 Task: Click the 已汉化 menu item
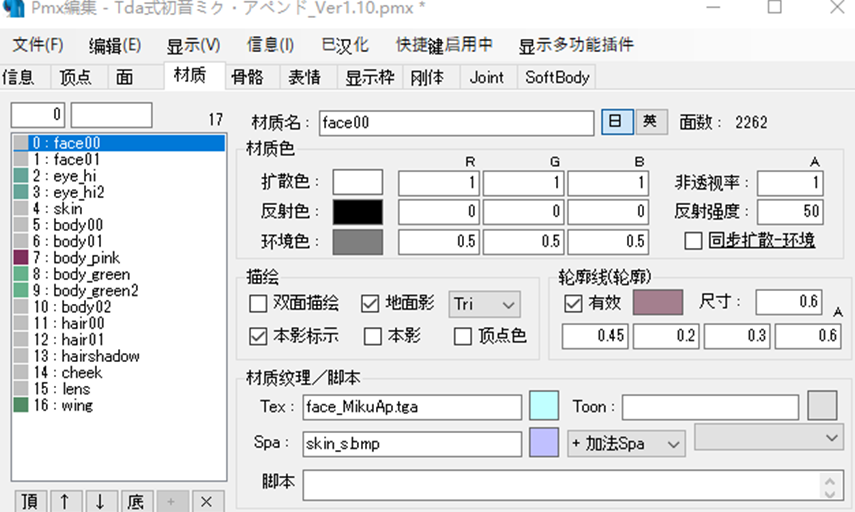pos(345,45)
